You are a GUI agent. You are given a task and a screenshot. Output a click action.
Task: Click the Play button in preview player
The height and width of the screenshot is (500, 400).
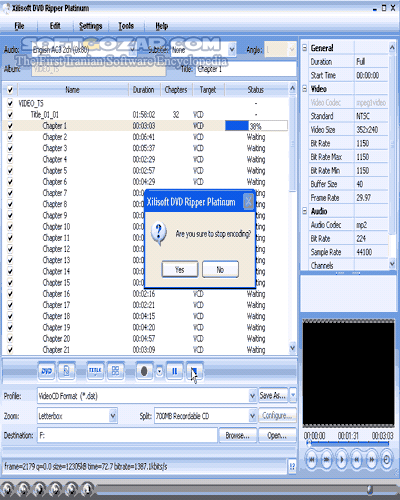click(342, 460)
